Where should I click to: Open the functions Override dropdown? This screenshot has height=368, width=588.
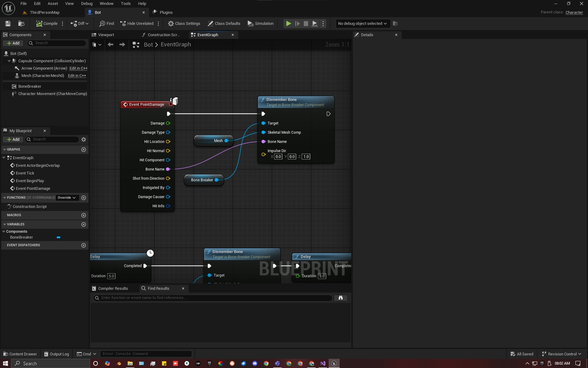67,198
